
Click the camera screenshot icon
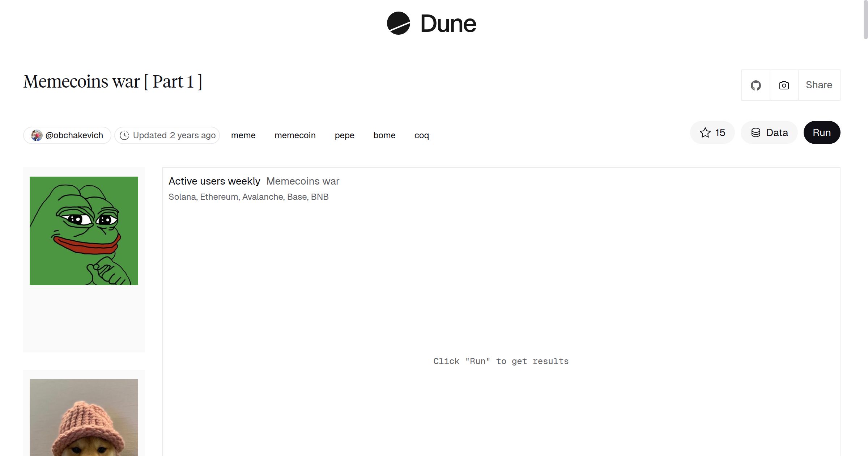pyautogui.click(x=784, y=85)
